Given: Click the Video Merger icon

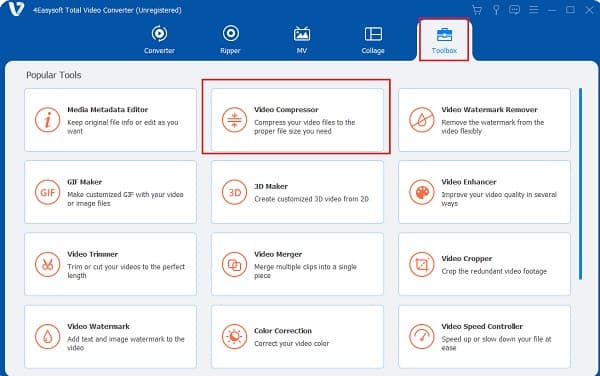Looking at the screenshot, I should (x=234, y=264).
